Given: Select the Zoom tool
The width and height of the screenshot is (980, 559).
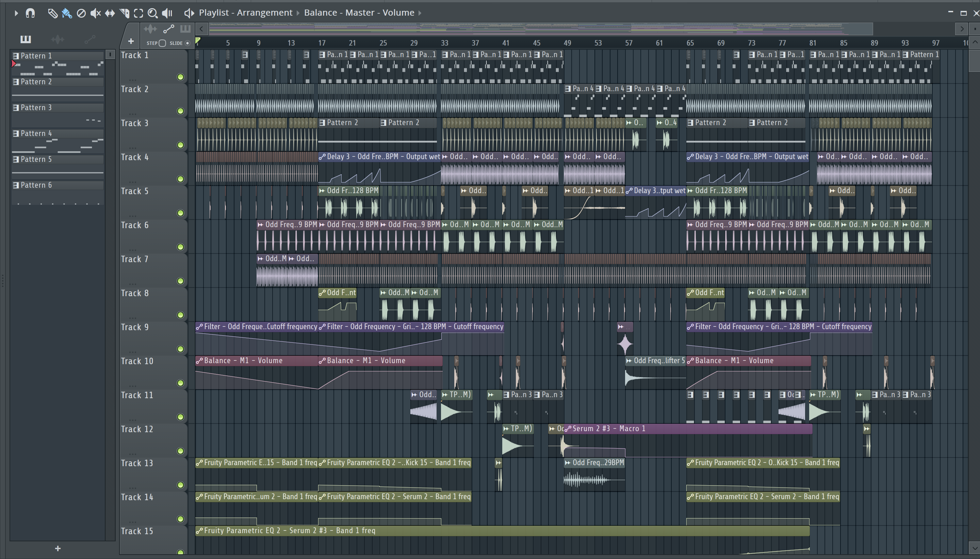Looking at the screenshot, I should 152,13.
